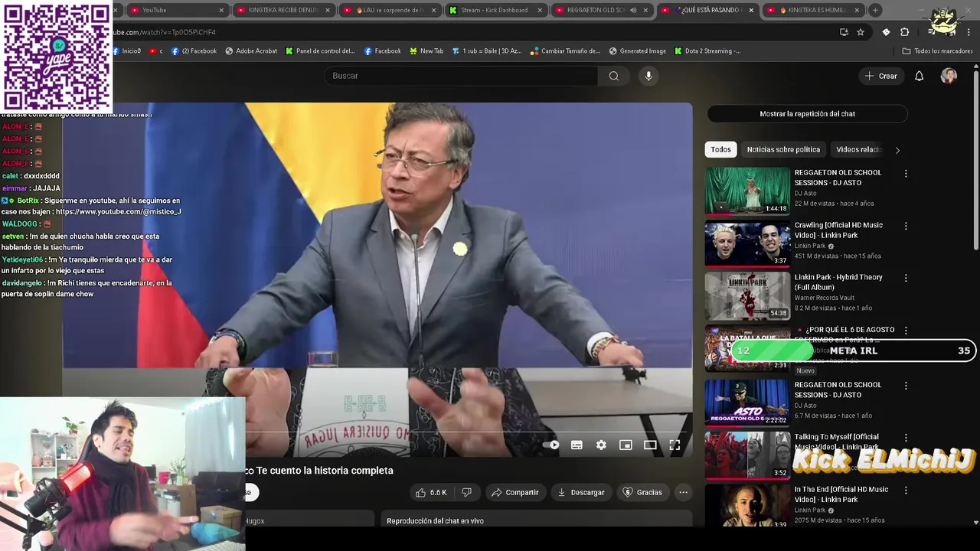980x551 pixels.
Task: Toggle subtitles in video player
Action: click(x=577, y=445)
